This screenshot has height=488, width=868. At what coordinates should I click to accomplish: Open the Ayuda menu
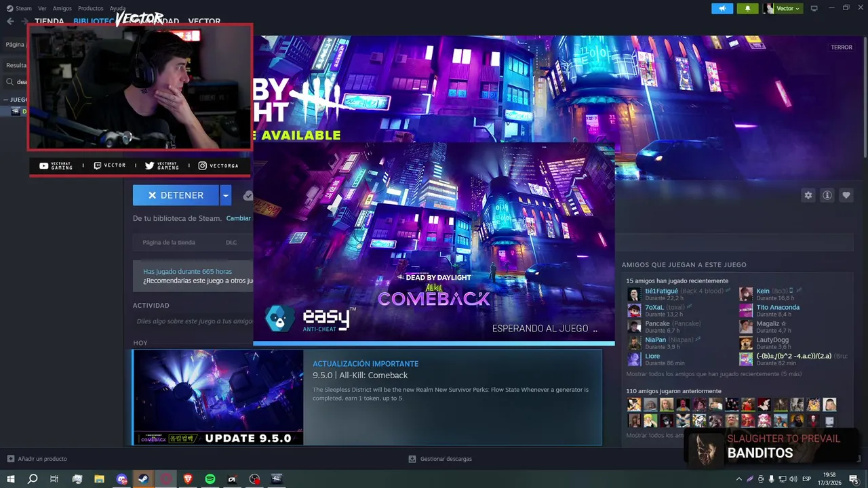117,8
